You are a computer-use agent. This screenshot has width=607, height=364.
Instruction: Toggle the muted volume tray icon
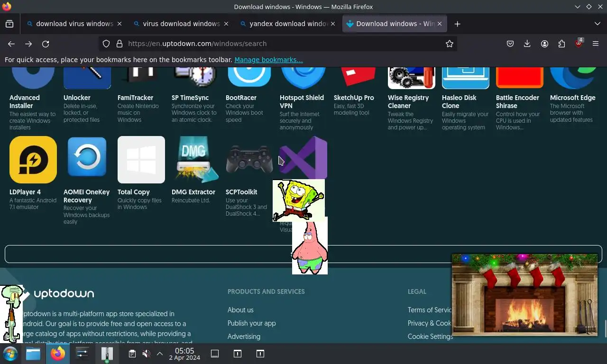pos(146,354)
